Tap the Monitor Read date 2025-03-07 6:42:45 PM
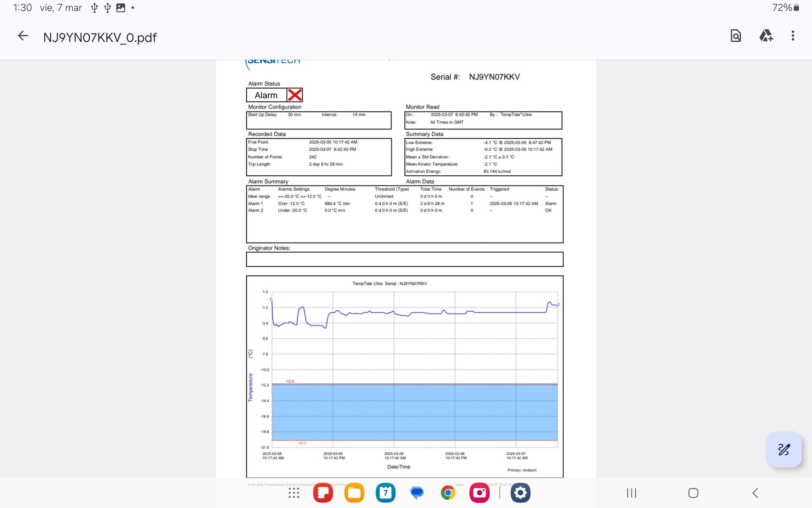Image resolution: width=812 pixels, height=508 pixels. pyautogui.click(x=454, y=115)
